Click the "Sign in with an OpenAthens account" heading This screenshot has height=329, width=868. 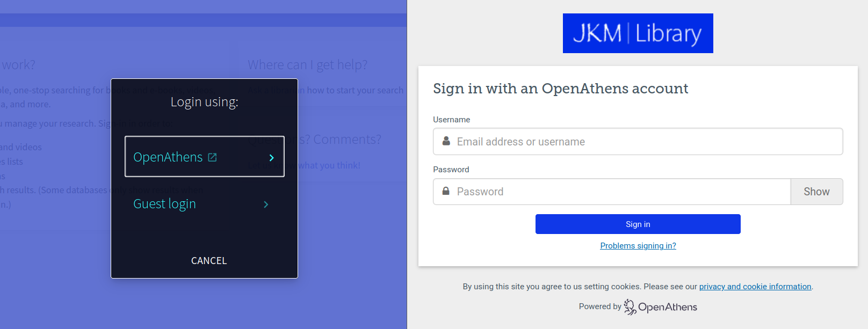(560, 89)
